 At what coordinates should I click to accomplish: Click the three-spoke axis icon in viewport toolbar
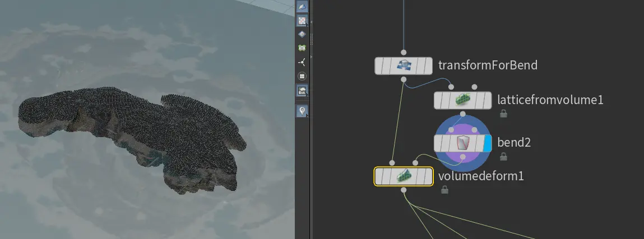302,62
